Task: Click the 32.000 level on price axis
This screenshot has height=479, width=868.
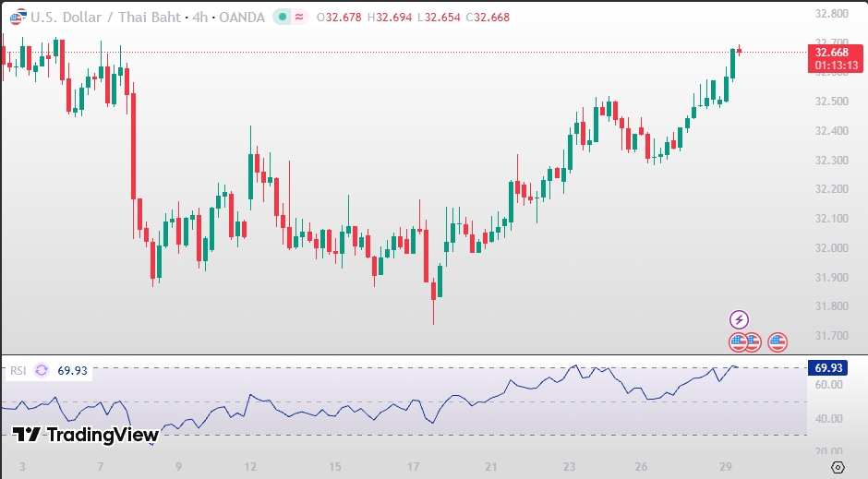Action: click(x=831, y=247)
